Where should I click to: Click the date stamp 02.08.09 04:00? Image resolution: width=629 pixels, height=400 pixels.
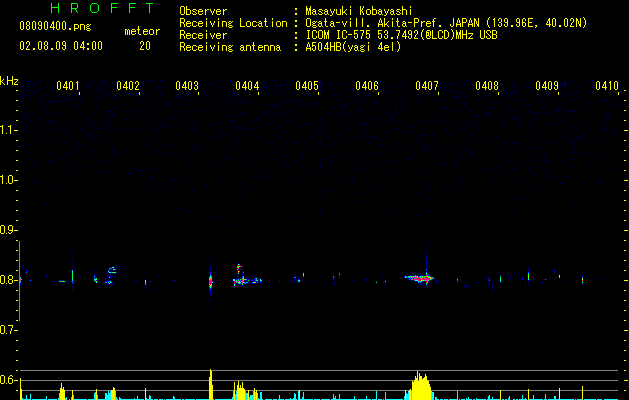click(x=61, y=46)
